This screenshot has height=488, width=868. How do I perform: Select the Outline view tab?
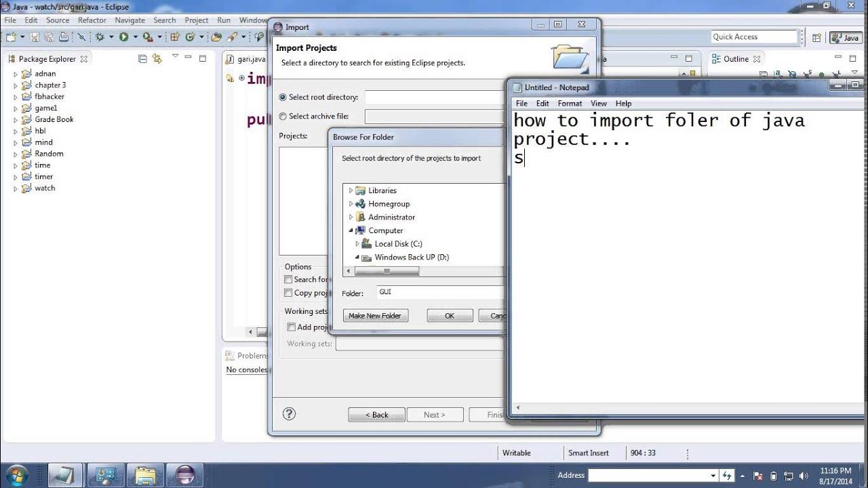click(736, 59)
